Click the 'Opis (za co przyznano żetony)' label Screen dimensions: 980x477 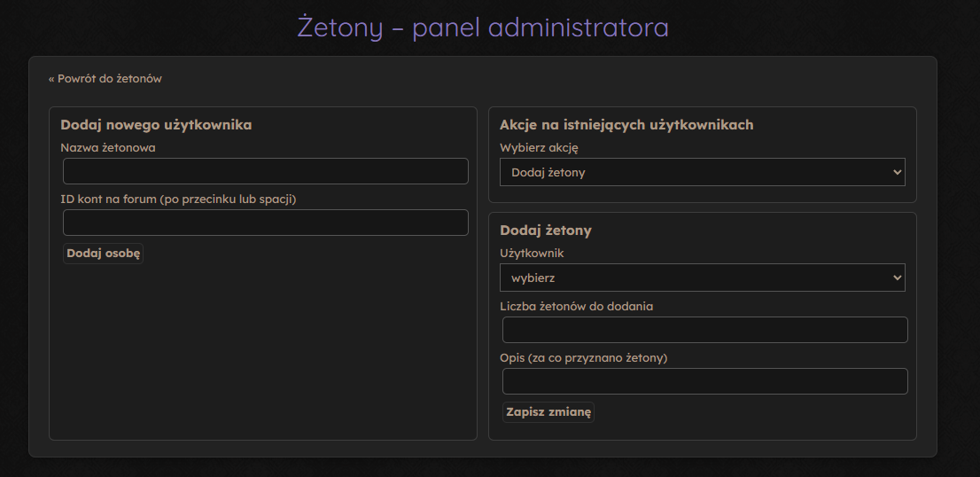583,358
